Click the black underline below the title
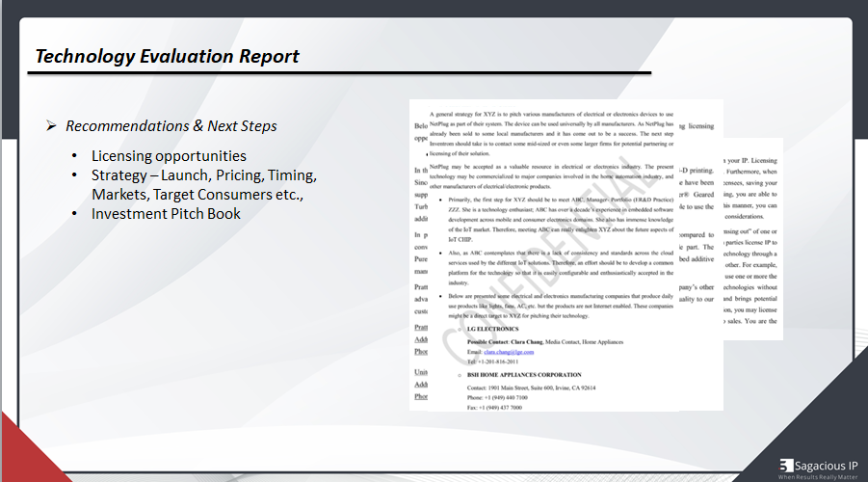Image resolution: width=868 pixels, height=482 pixels. click(x=339, y=72)
